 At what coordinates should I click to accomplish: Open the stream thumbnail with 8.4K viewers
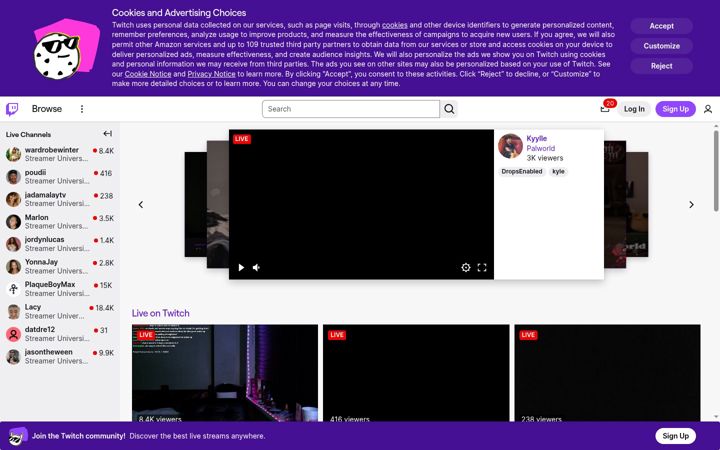(x=225, y=373)
